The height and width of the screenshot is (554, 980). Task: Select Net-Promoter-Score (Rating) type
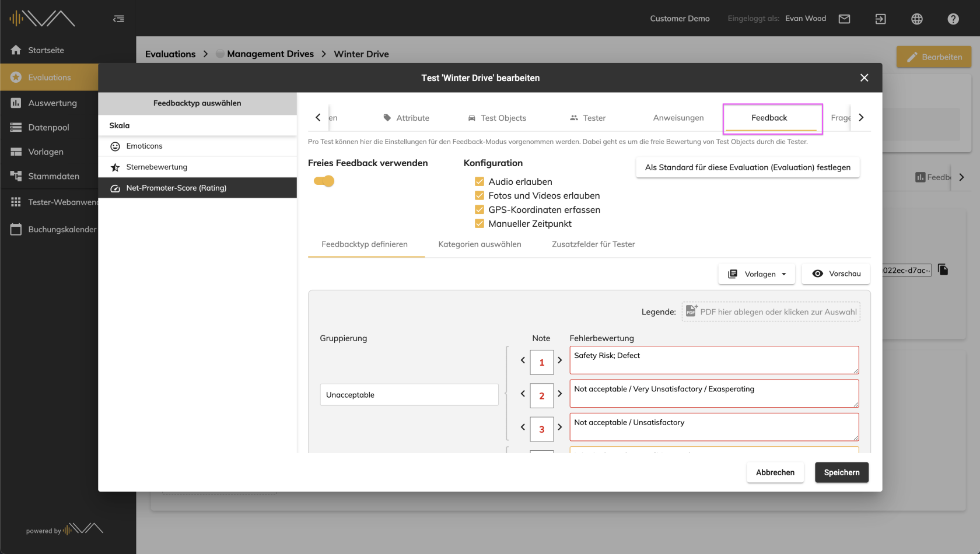(x=197, y=188)
